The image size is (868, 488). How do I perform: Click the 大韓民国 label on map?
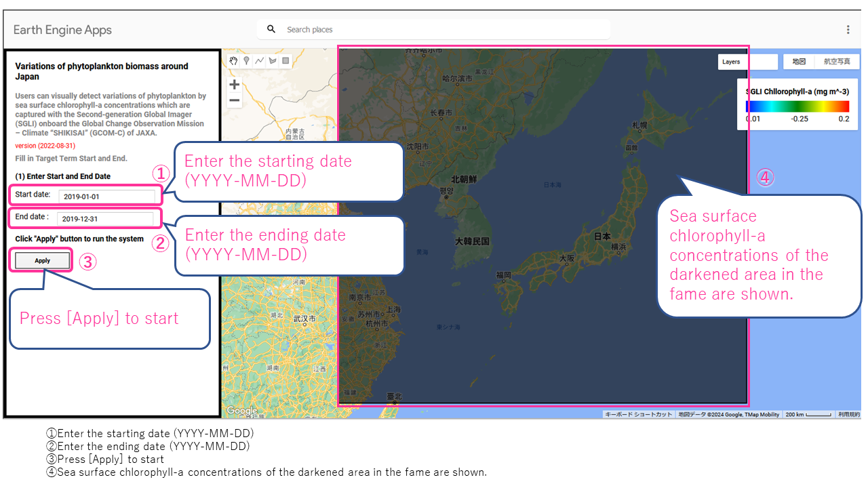coord(473,241)
